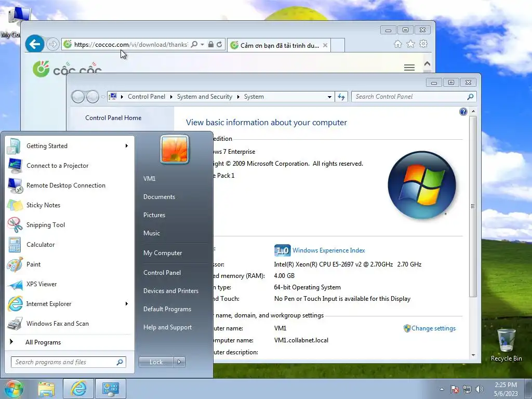Click the network tray icon
Screen dimensions: 532x399
[x=467, y=389]
